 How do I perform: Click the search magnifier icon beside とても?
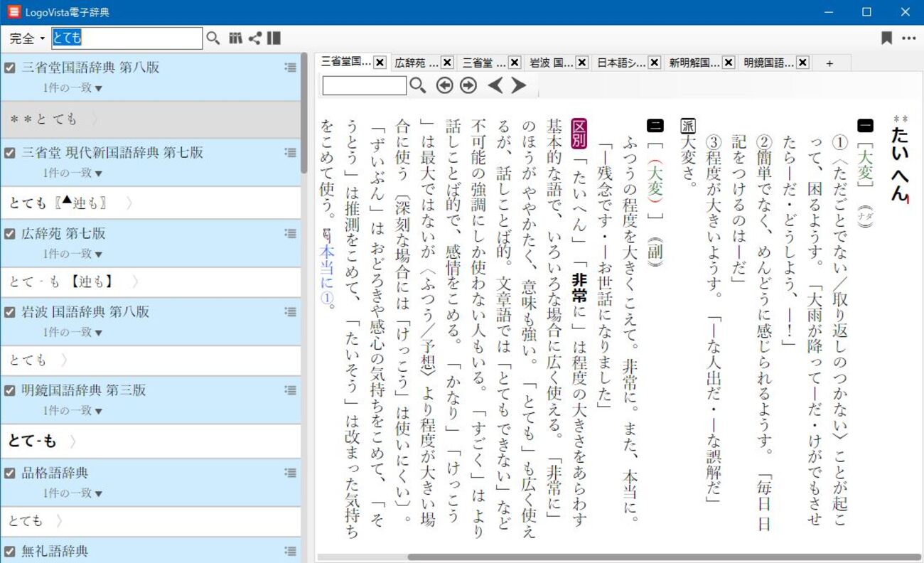[213, 38]
